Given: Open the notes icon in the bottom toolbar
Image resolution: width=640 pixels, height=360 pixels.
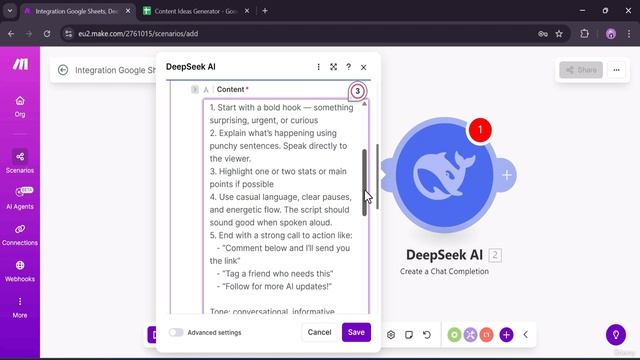Looking at the screenshot, I should pyautogui.click(x=409, y=335).
